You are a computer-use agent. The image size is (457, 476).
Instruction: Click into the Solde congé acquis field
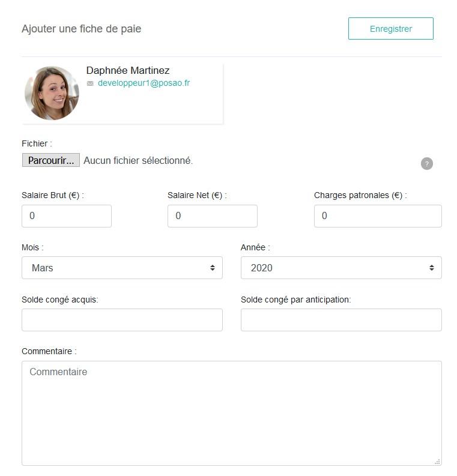[x=122, y=320]
